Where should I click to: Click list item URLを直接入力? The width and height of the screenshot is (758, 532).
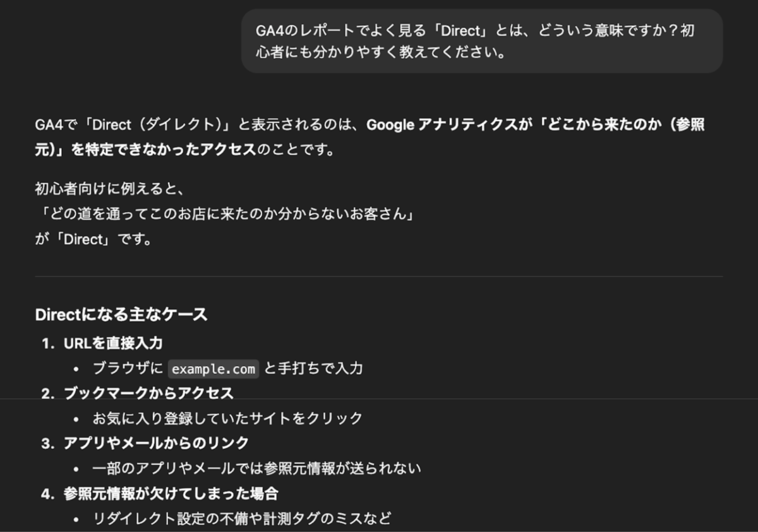pyautogui.click(x=113, y=343)
